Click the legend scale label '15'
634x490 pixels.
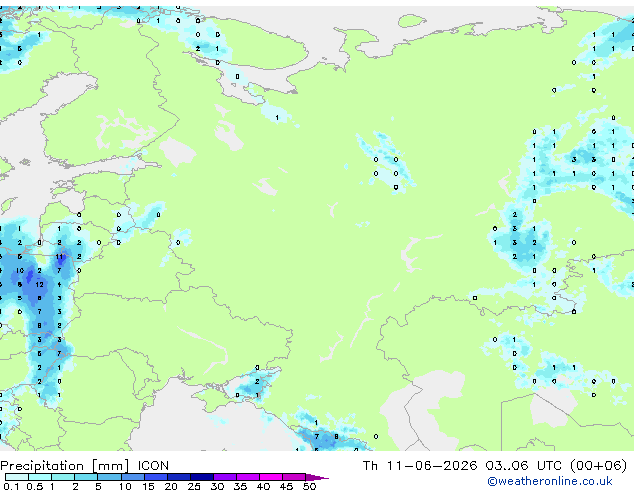pos(148,486)
